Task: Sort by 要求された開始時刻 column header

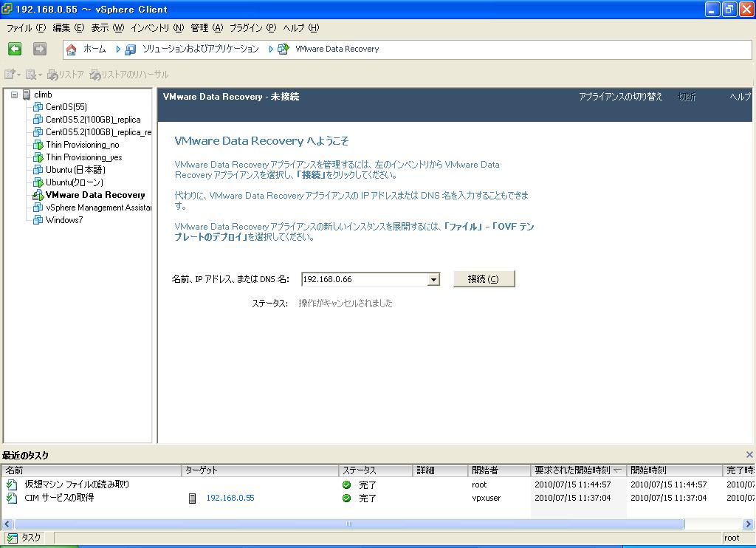Action: click(x=579, y=470)
